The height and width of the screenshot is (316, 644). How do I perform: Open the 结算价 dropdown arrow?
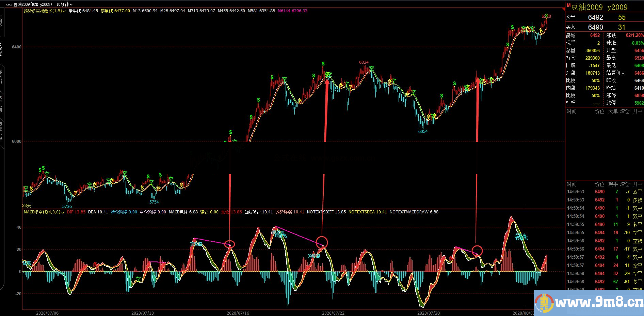(623, 73)
